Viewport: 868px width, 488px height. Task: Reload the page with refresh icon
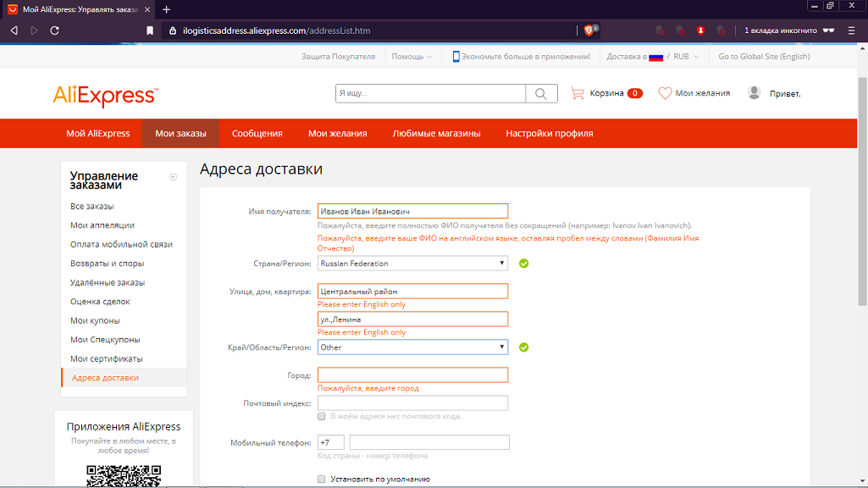pos(54,30)
